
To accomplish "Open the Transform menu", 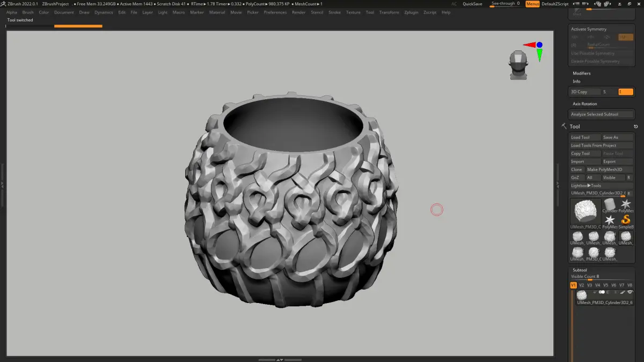I will (x=389, y=12).
